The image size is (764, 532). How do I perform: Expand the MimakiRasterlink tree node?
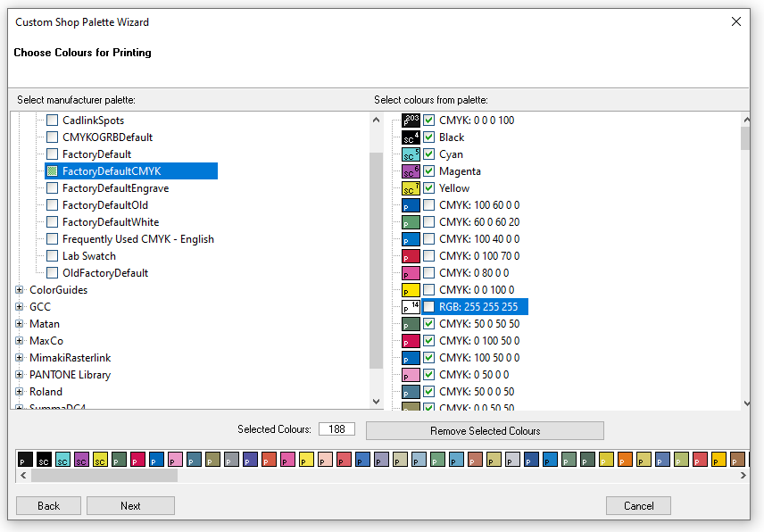[19, 358]
